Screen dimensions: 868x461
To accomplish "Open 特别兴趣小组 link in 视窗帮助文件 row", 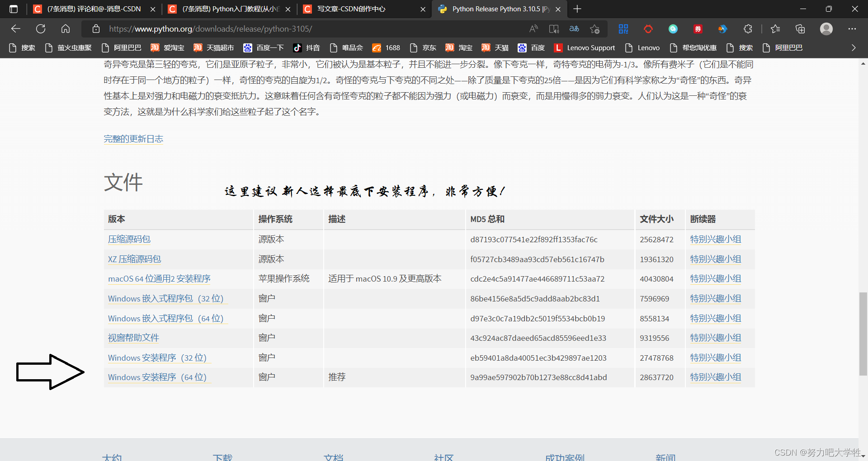I will [x=716, y=338].
